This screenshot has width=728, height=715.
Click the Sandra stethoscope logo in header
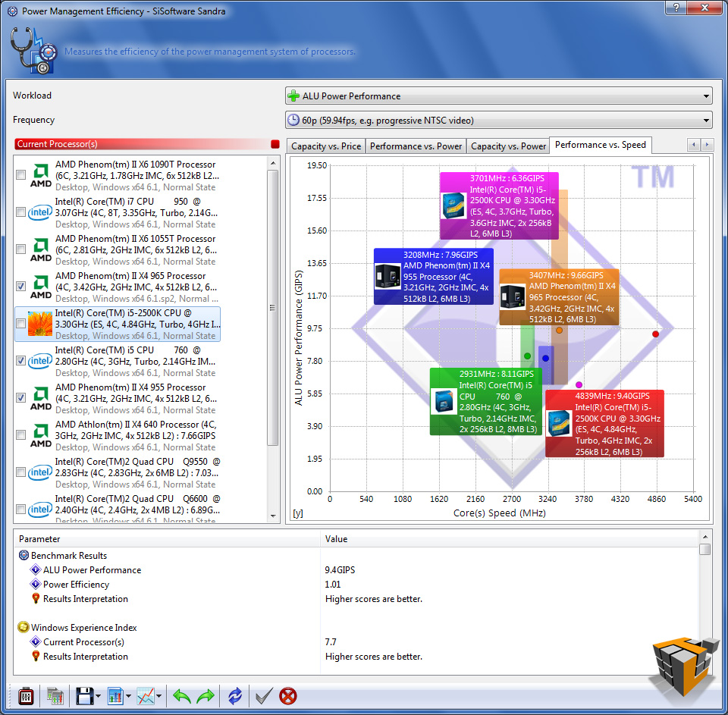(33, 50)
